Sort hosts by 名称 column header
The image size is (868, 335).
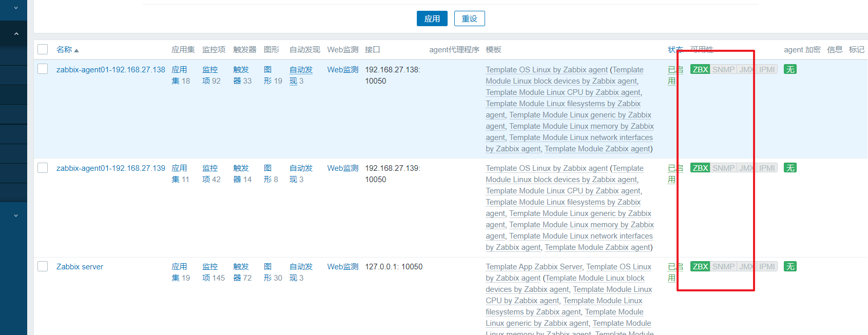(67, 49)
